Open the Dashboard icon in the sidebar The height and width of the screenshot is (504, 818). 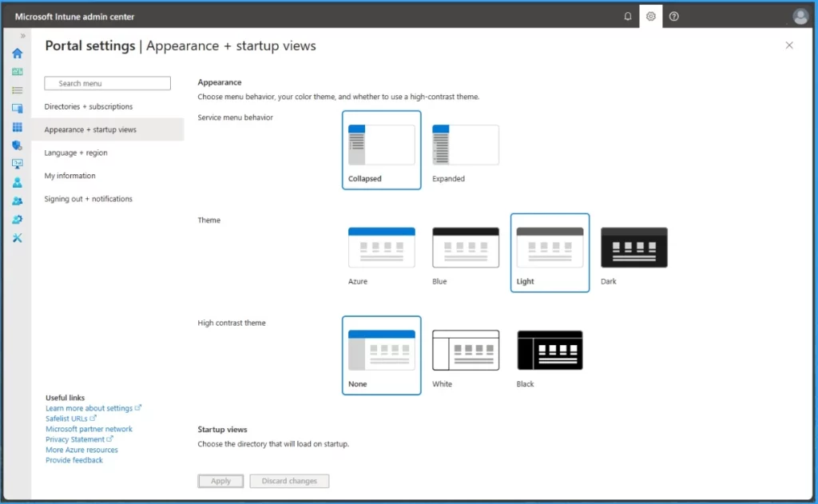pos(18,71)
